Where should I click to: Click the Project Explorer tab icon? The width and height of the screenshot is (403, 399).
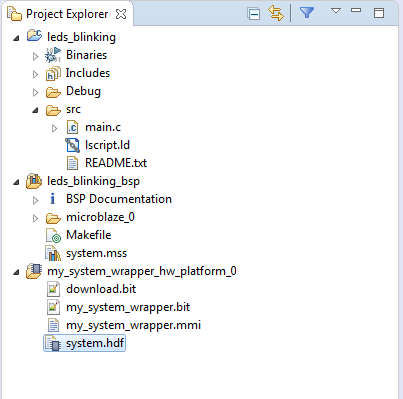(14, 14)
